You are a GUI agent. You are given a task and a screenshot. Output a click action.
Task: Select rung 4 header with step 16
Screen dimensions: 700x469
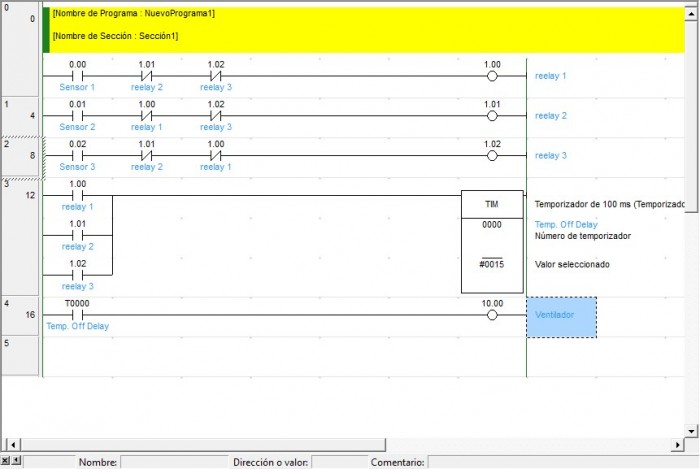(x=20, y=315)
